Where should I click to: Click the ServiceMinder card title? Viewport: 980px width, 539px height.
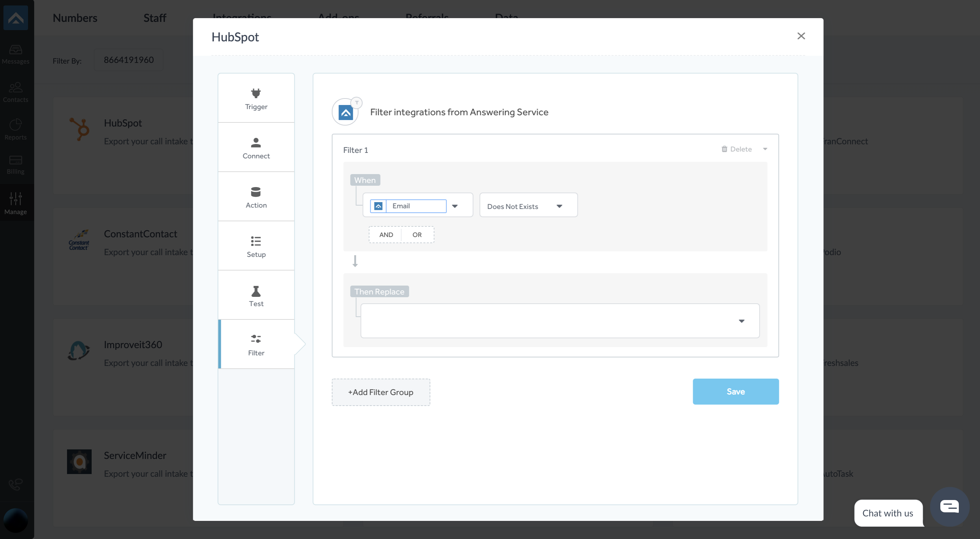click(135, 455)
